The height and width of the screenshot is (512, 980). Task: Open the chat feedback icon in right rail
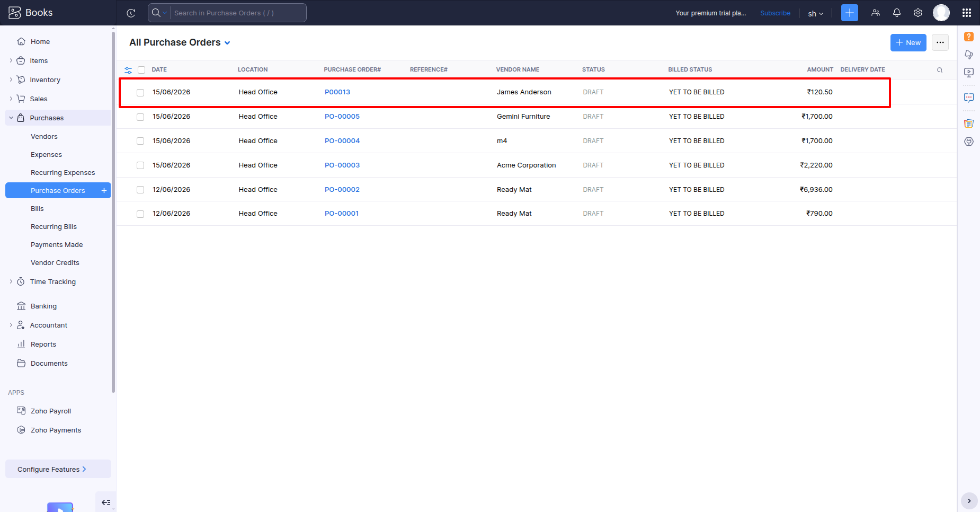tap(969, 98)
